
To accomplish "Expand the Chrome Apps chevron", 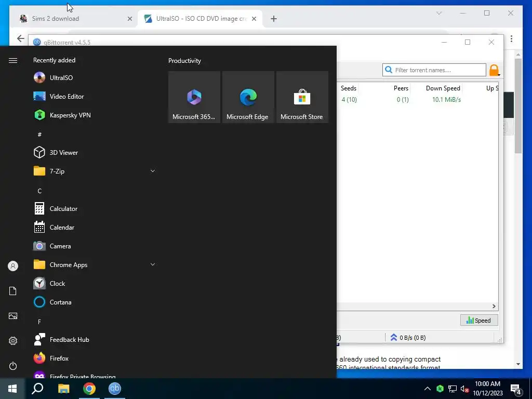I will coord(153,264).
